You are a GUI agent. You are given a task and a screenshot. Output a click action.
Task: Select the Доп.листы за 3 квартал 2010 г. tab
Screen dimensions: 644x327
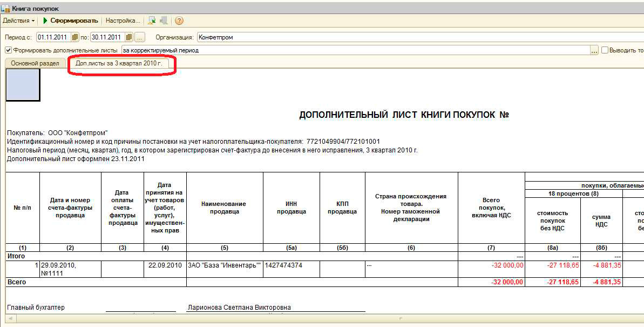pyautogui.click(x=119, y=63)
